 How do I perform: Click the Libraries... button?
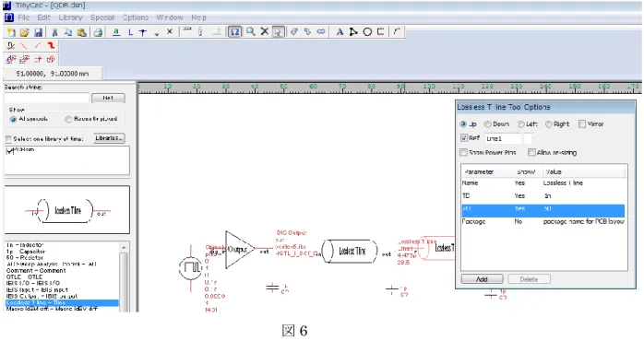(x=109, y=138)
